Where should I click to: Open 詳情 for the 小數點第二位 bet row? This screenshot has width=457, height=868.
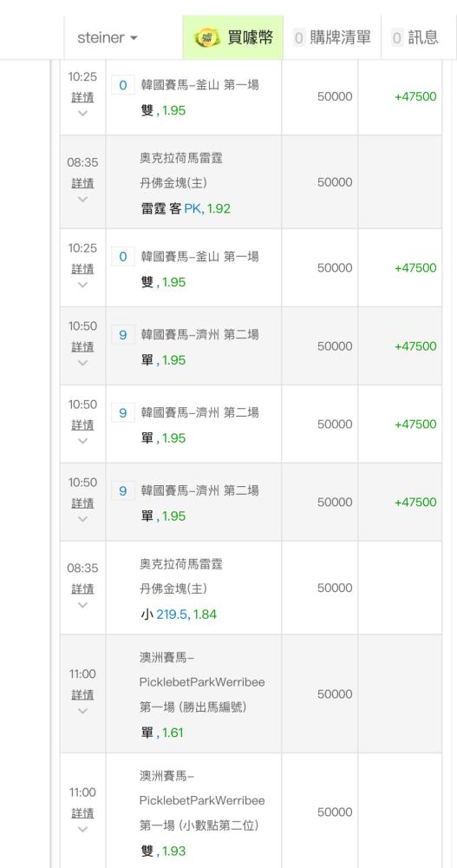[82, 813]
